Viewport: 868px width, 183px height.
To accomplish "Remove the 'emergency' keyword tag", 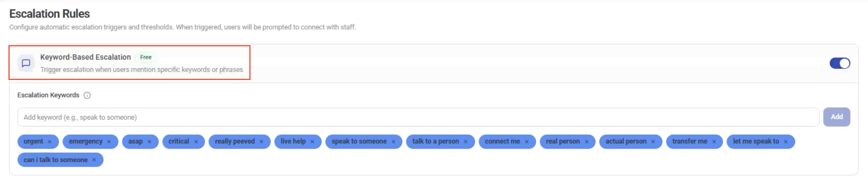I will [109, 142].
